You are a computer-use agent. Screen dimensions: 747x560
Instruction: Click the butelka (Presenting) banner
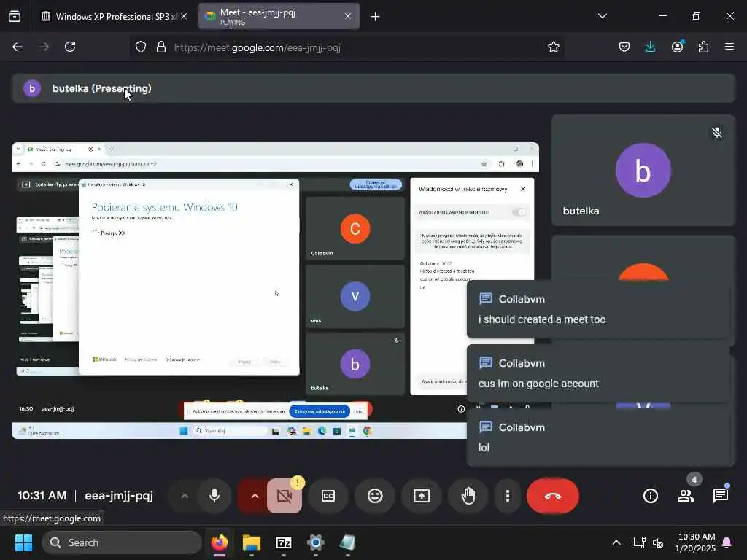tap(373, 88)
